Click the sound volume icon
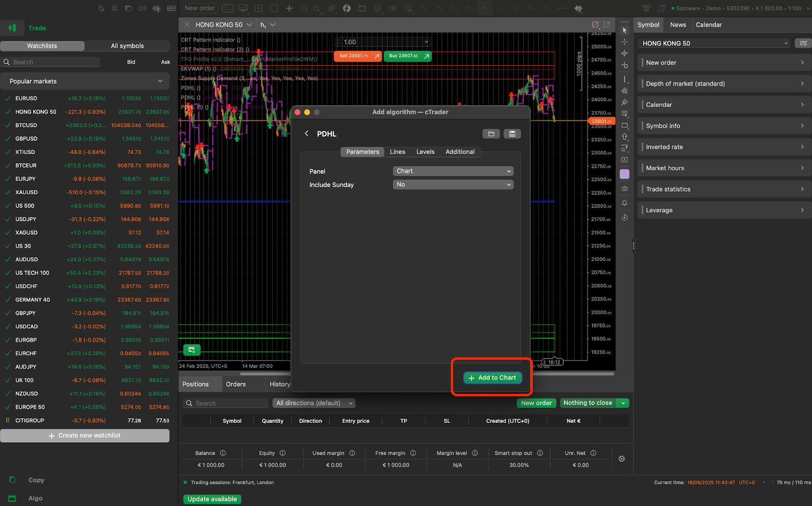Viewport: 812px width, 506px height. (142, 8)
